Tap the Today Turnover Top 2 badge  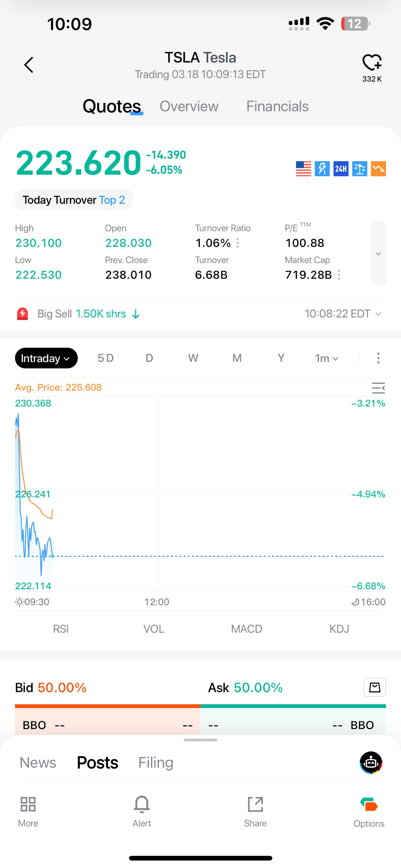[74, 200]
